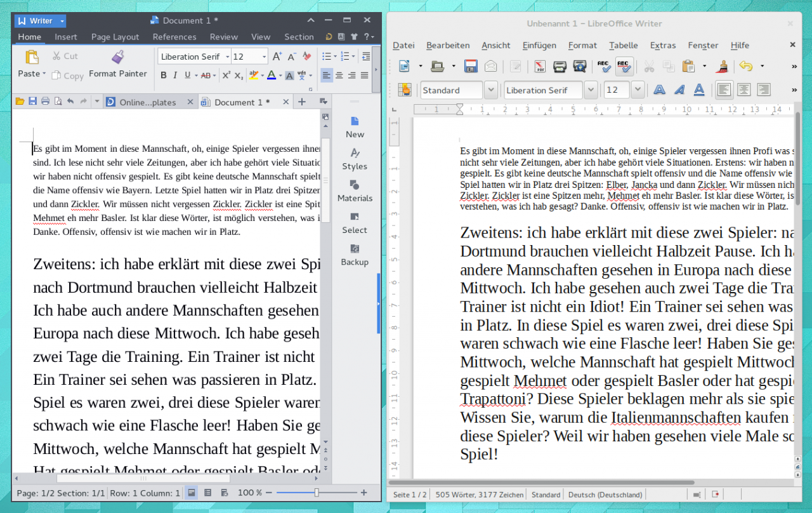The image size is (812, 513).
Task: Click the Open folder icon in WPS quick toolbar
Action: tap(20, 102)
